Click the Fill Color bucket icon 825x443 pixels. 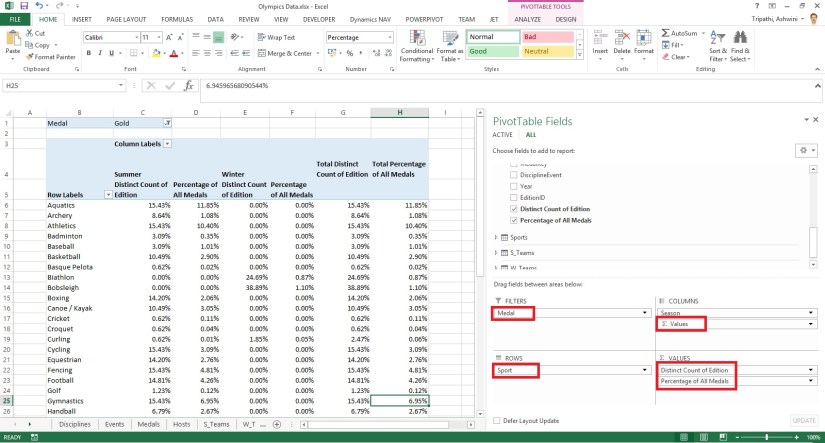[156, 53]
